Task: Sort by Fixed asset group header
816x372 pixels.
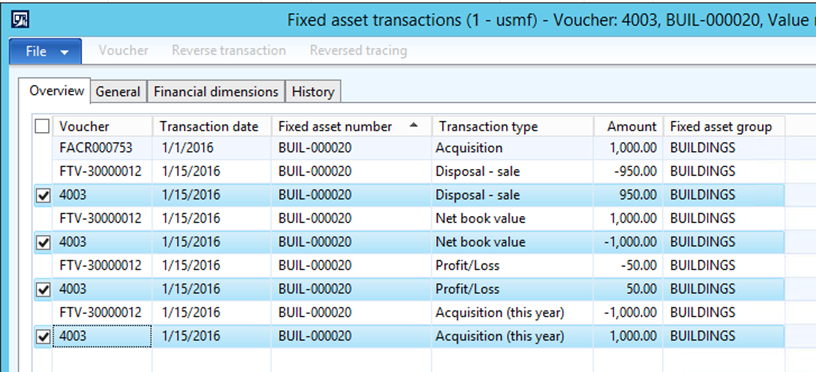Action: (724, 126)
